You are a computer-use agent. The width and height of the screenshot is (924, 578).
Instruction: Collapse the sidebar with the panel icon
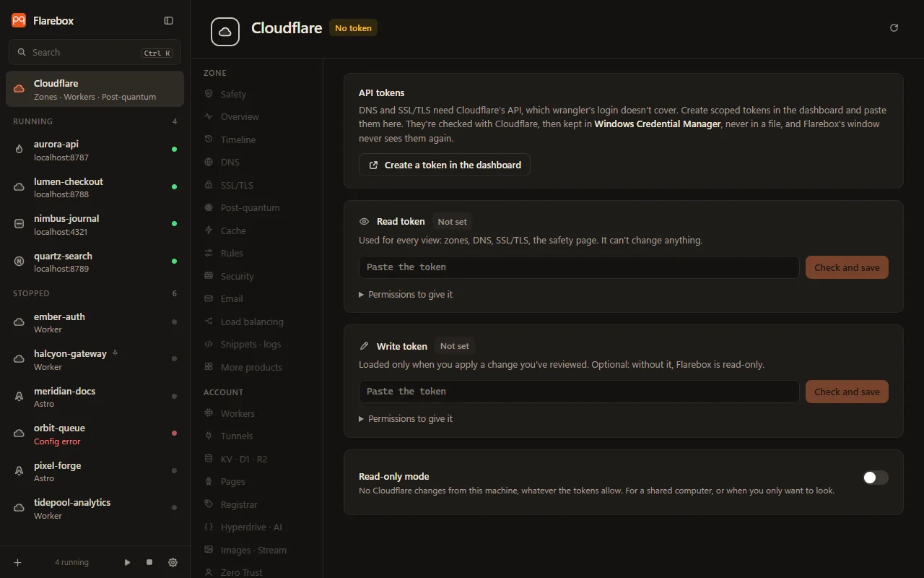click(x=168, y=21)
